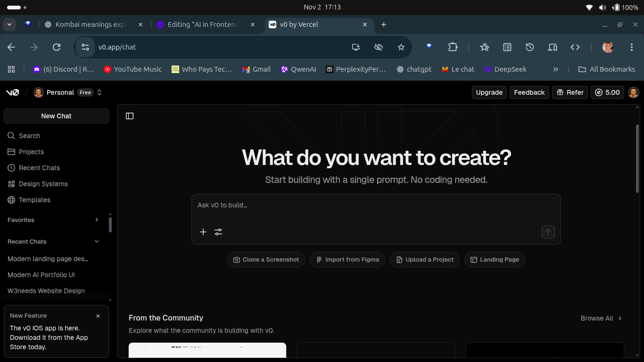Click the address bar URL v0.app/chat
Viewport: 644px width, 362px height.
click(117, 47)
